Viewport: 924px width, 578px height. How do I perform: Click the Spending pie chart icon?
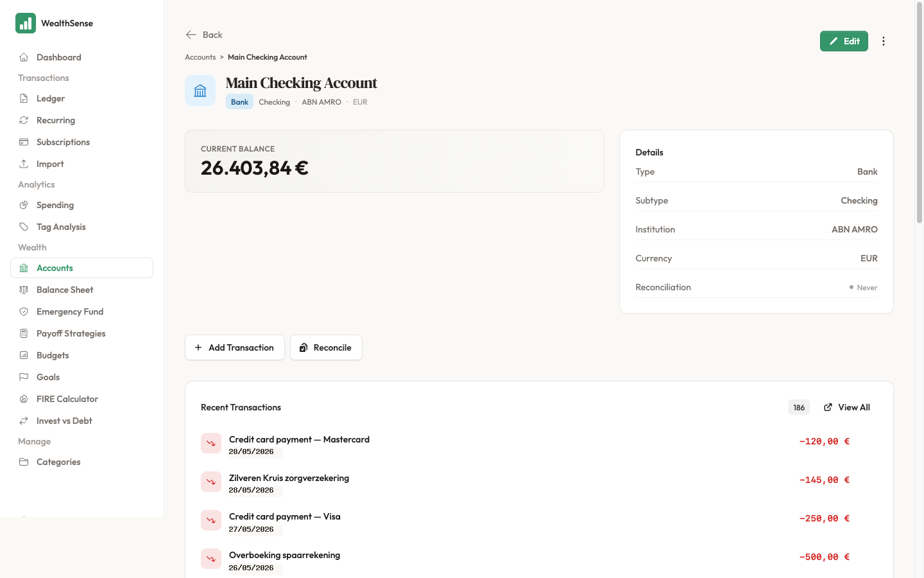(x=24, y=205)
